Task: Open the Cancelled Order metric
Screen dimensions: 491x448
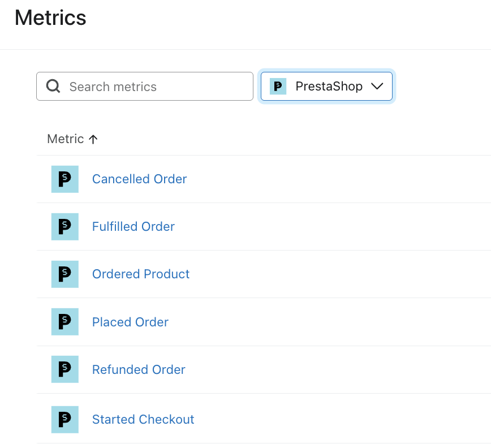Action: coord(139,179)
